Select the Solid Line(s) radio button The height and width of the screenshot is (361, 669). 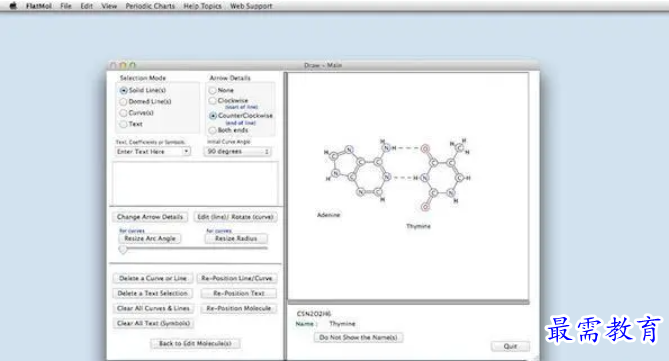point(124,90)
